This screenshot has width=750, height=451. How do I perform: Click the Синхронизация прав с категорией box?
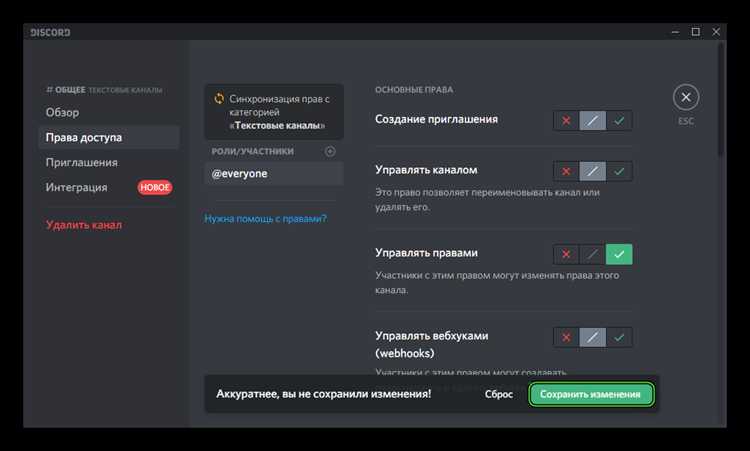coord(274,112)
